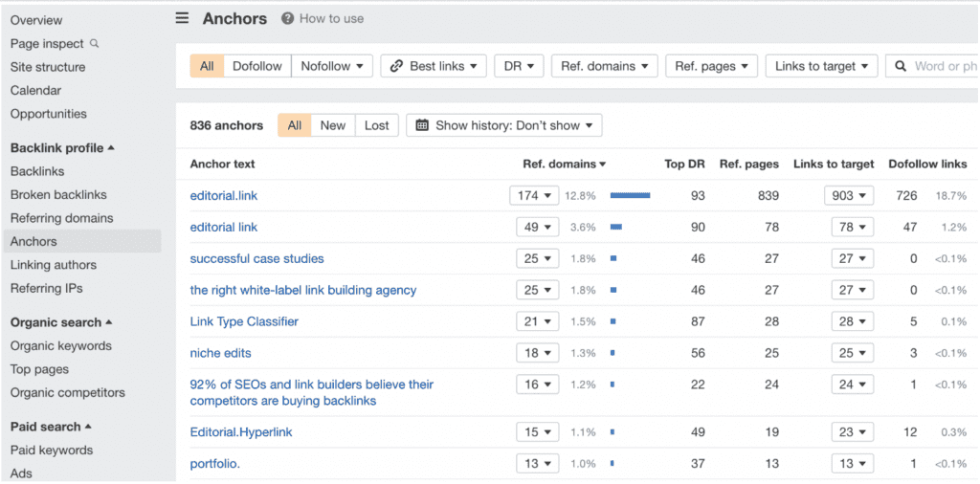This screenshot has height=484, width=980.
Task: Open the 'editorial link' anchor with 49 domains
Action: [x=224, y=228]
